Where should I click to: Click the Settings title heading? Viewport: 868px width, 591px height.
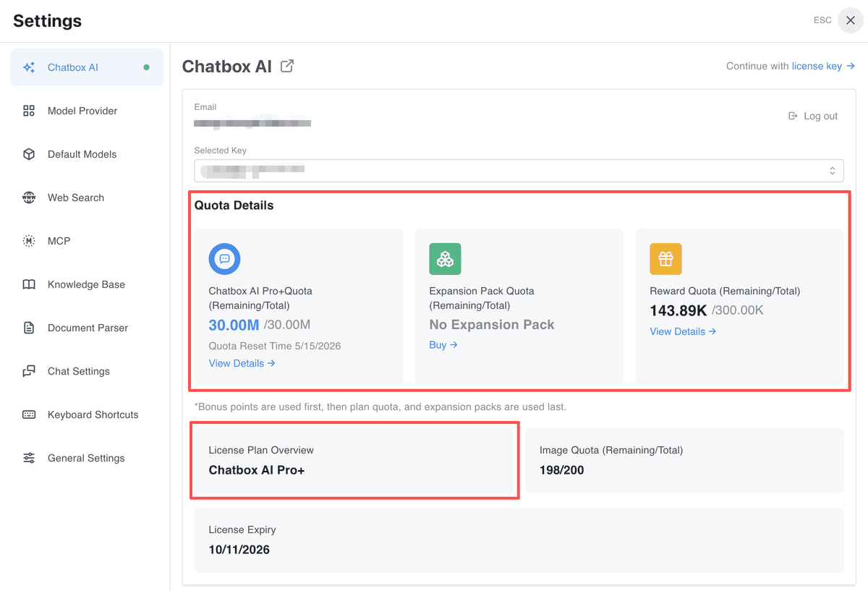[x=48, y=21]
